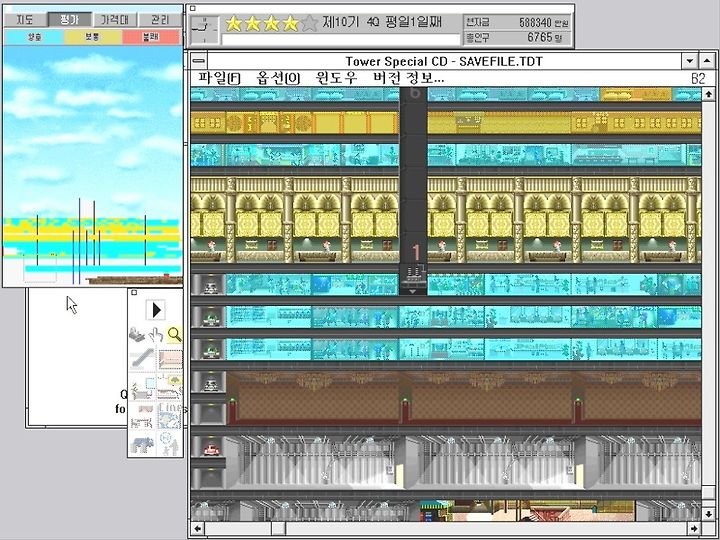The image size is (720, 540).
Task: Open the status bar window control box
Action: point(193,8)
